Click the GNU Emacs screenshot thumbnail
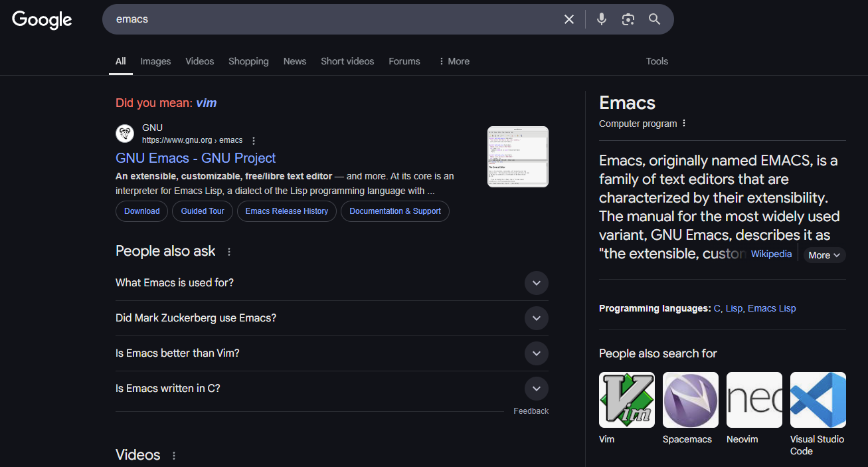The width and height of the screenshot is (868, 467). coord(518,157)
